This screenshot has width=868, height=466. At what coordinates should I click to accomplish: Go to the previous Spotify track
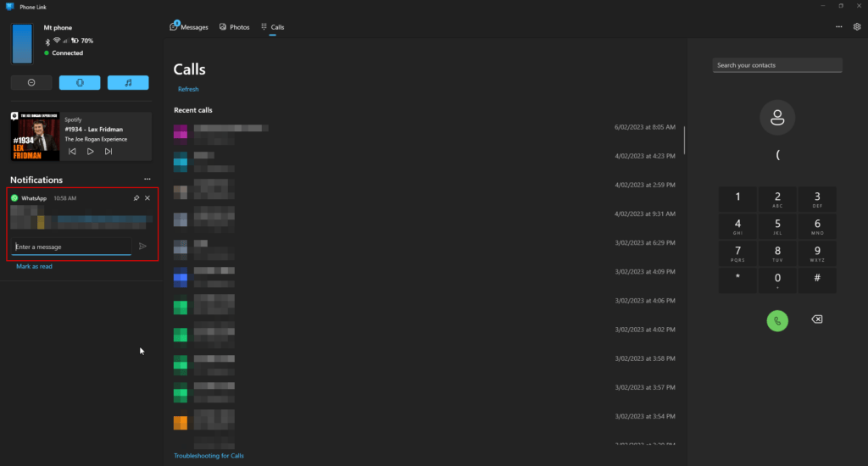click(x=72, y=151)
